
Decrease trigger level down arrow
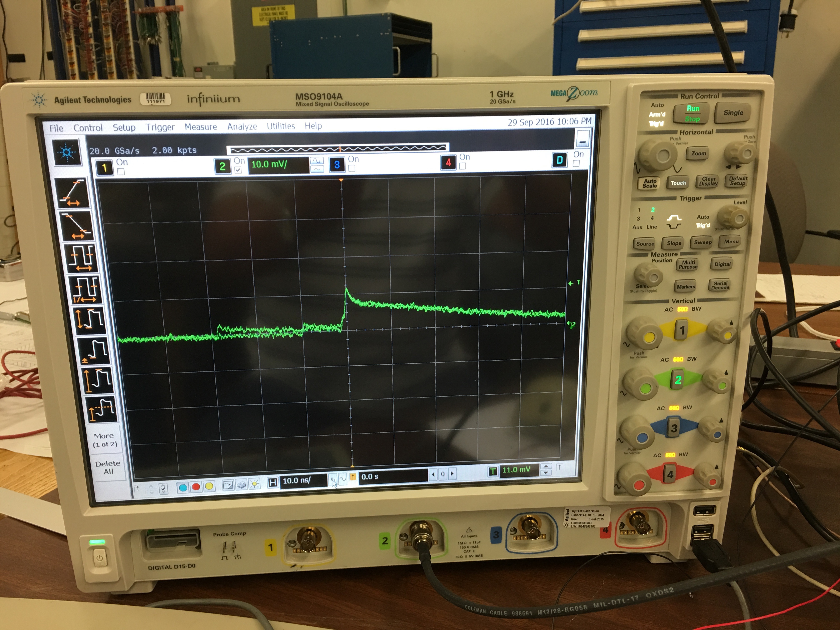pos(546,473)
